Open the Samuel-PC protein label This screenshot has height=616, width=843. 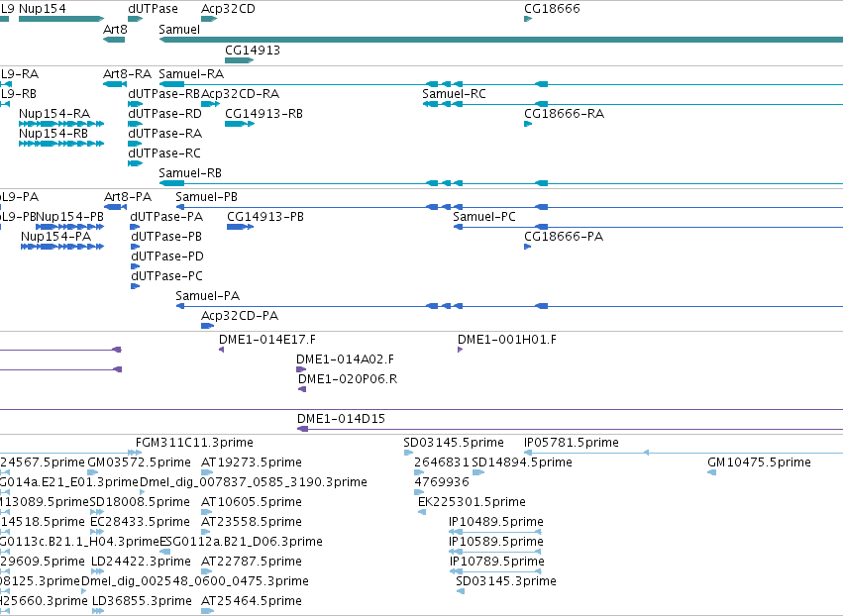[484, 217]
